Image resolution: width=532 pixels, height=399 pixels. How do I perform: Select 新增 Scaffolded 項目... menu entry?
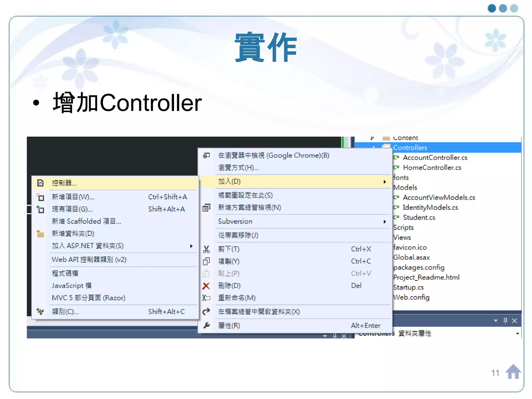coord(115,221)
